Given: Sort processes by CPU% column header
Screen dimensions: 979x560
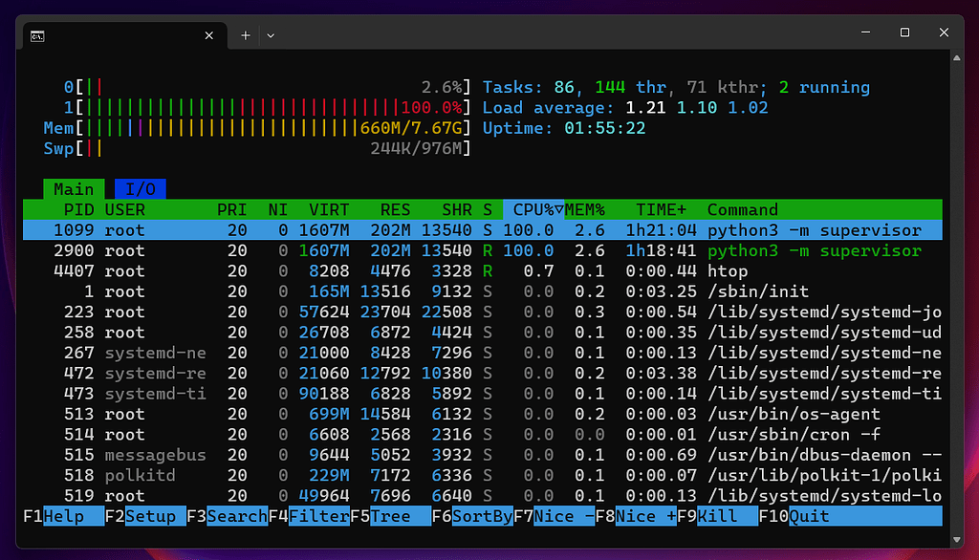Looking at the screenshot, I should click(533, 209).
